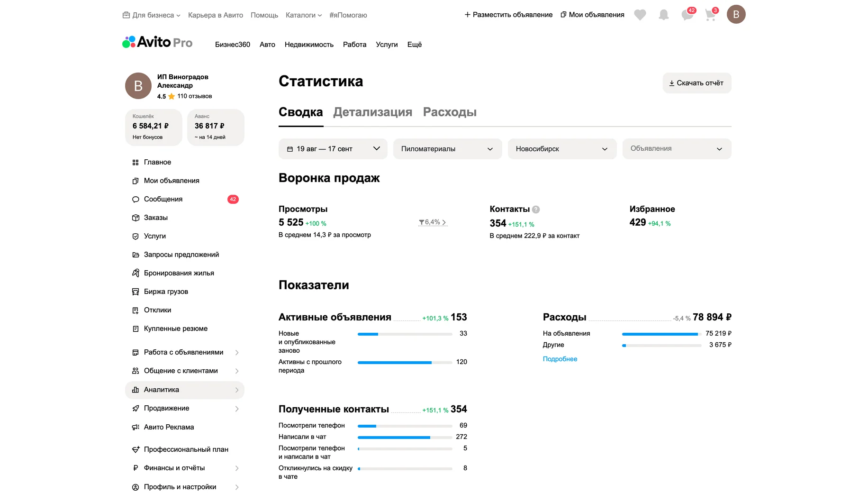Open messages chat bubble icon with badge 42
Screen dimensions: 868x493
(687, 14)
